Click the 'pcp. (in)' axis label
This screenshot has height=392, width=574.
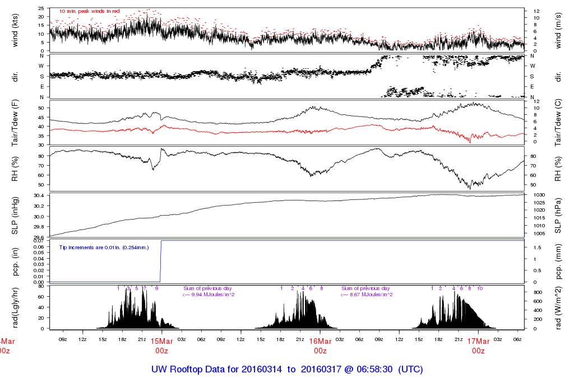15,262
